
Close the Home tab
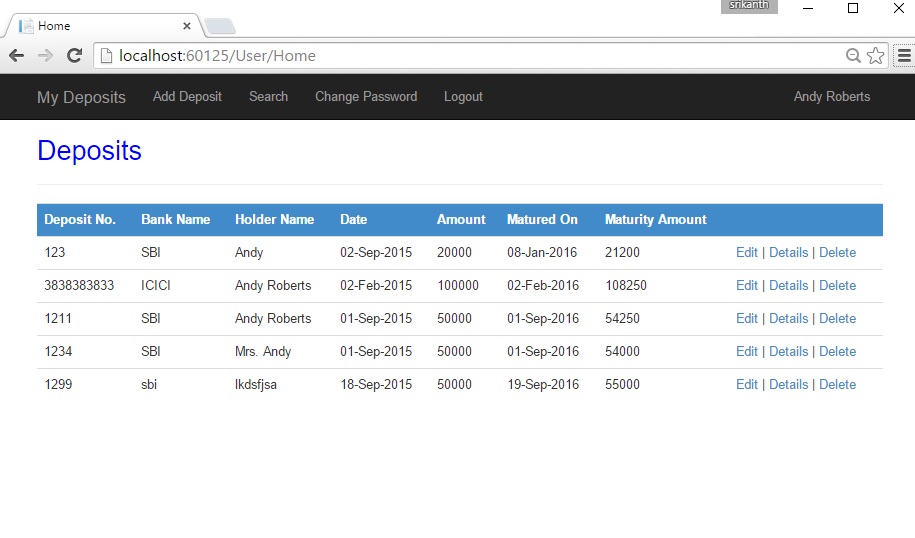tap(187, 26)
